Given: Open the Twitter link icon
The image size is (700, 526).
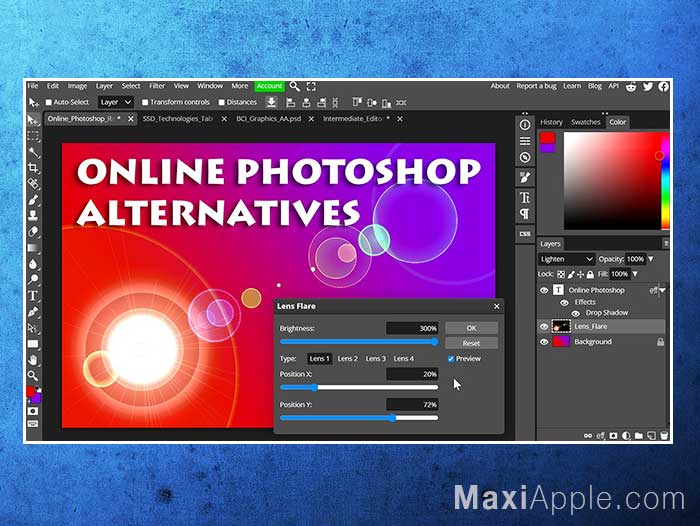Looking at the screenshot, I should pos(648,86).
